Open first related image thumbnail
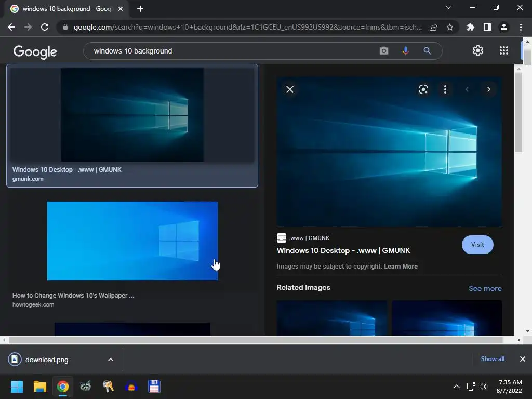532x399 pixels. click(332, 318)
